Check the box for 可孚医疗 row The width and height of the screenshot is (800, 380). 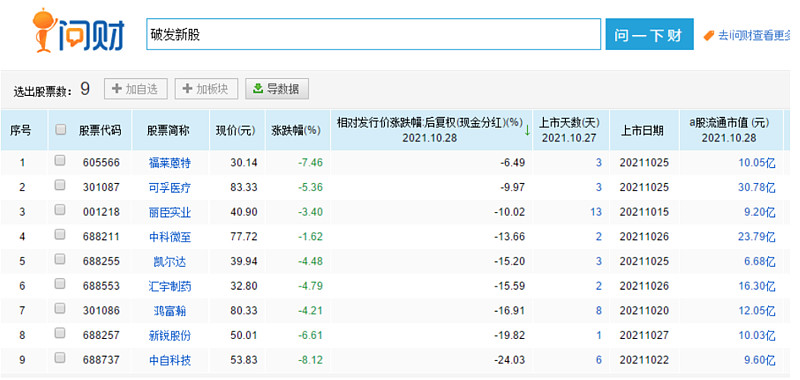(60, 185)
